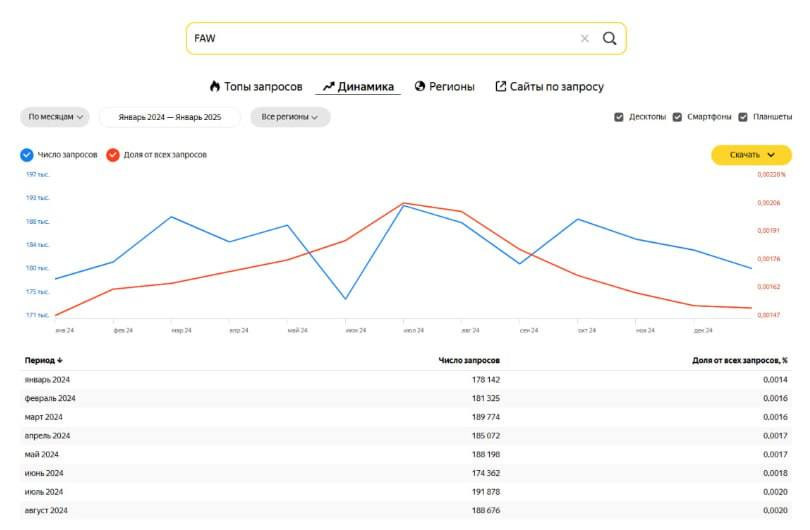Open the По месяцам dropdown
Screen dimensions: 810x530
55,117
